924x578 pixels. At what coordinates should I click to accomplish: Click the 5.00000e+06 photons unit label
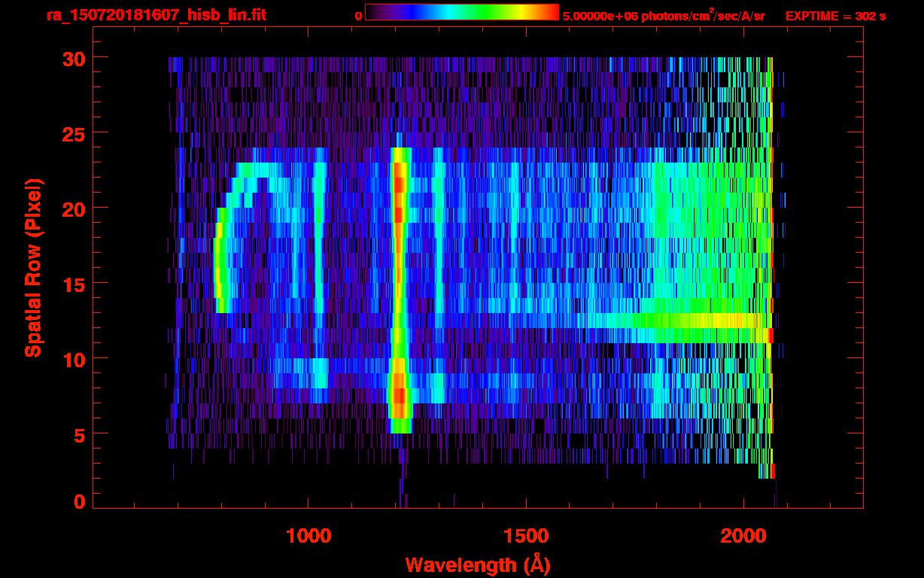tap(664, 16)
